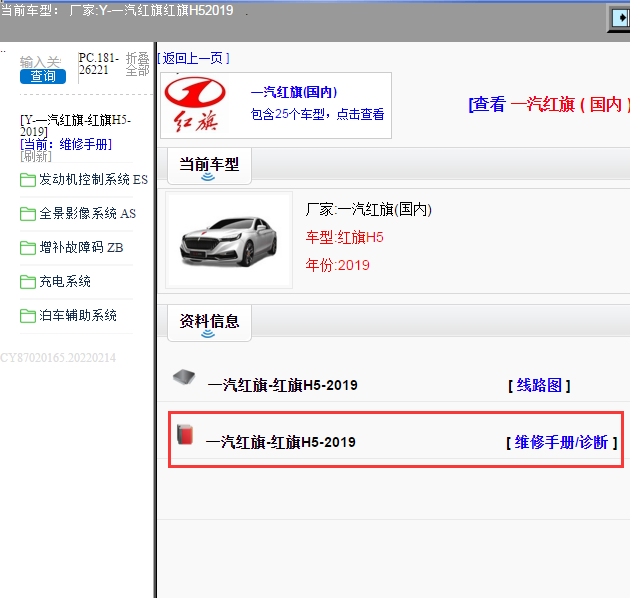Select 增补故障码 ZB tree item
Screen dimensions: 630x598
tap(81, 247)
